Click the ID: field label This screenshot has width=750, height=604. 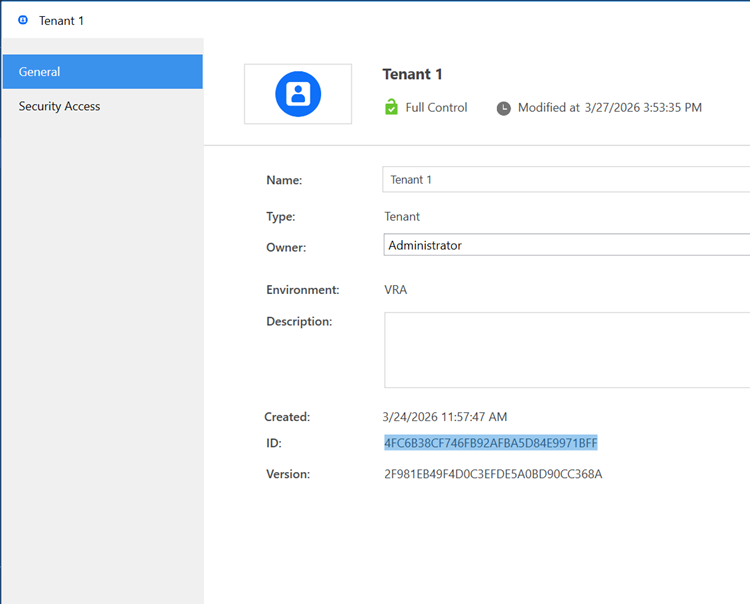tap(274, 443)
